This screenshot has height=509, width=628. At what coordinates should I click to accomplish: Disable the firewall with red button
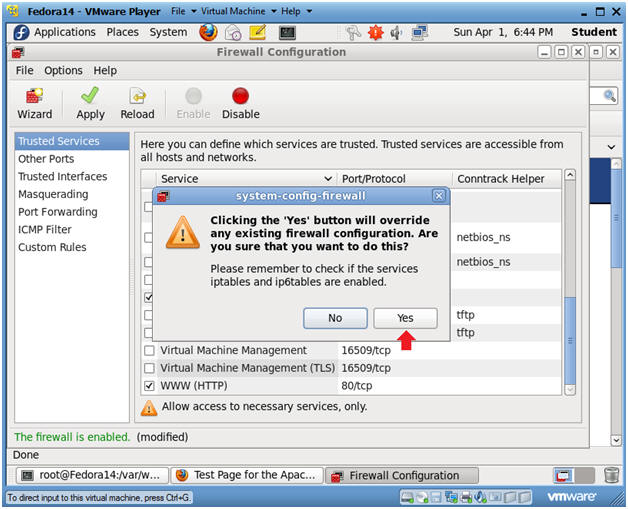coord(241,103)
